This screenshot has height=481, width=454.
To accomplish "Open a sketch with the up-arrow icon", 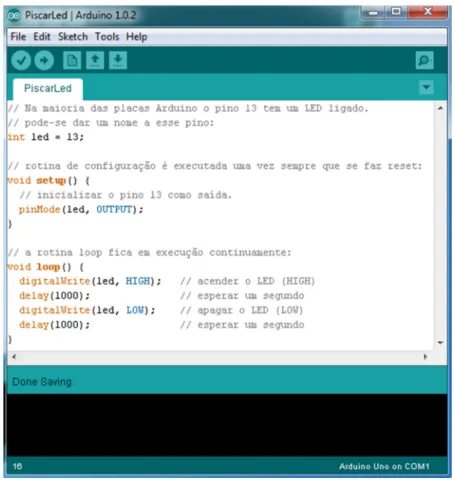I will (95, 60).
